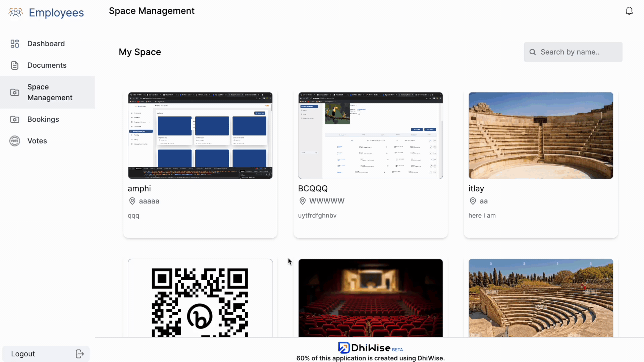Click the Dashboard navigation icon

pyautogui.click(x=15, y=44)
